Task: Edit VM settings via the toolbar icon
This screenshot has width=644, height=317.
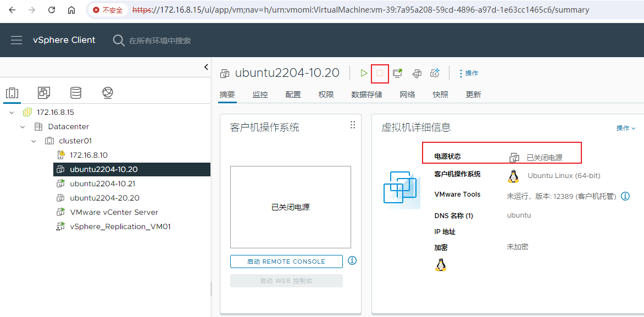Action: point(417,74)
